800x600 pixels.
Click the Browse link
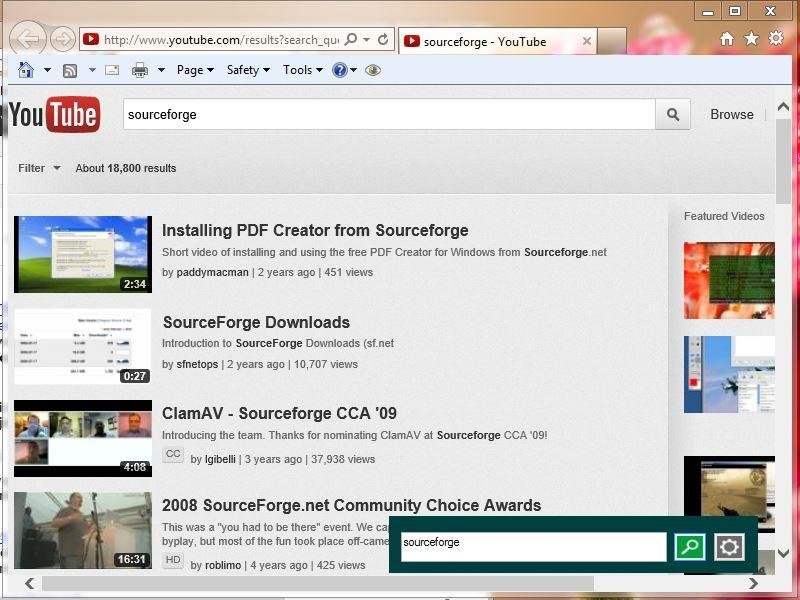pyautogui.click(x=731, y=114)
